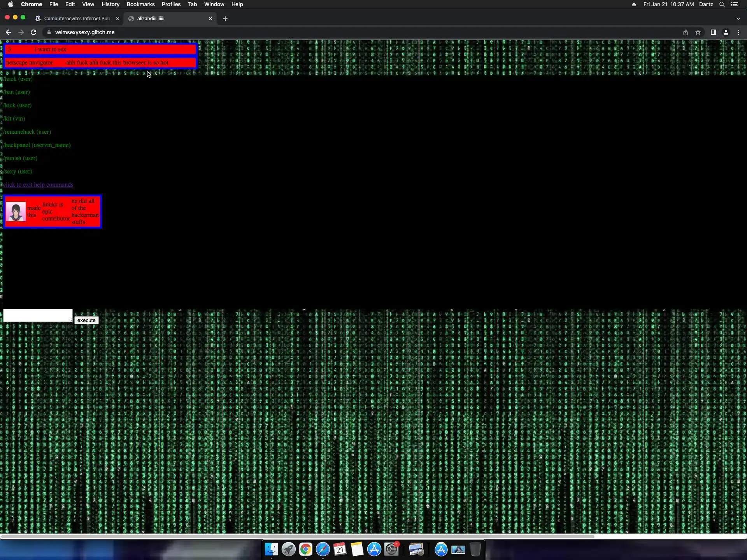Click the exit help commands link
Image resolution: width=747 pixels, height=560 pixels.
coord(38,185)
